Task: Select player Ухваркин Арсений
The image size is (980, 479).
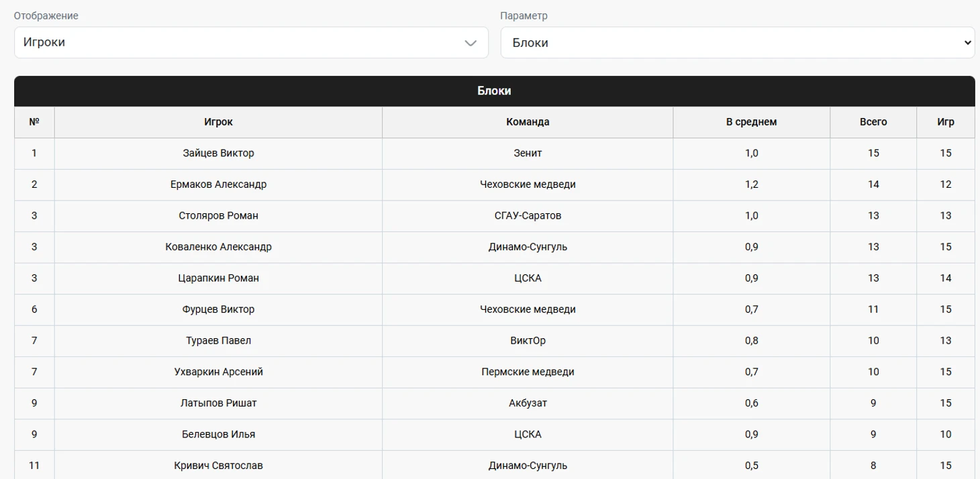Action: coord(219,372)
